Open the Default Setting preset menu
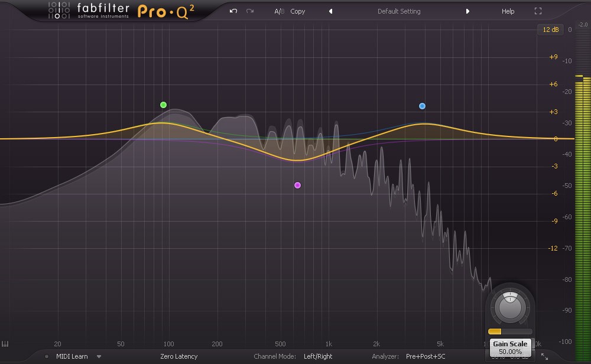Screen dimensions: 591x364 click(399, 11)
